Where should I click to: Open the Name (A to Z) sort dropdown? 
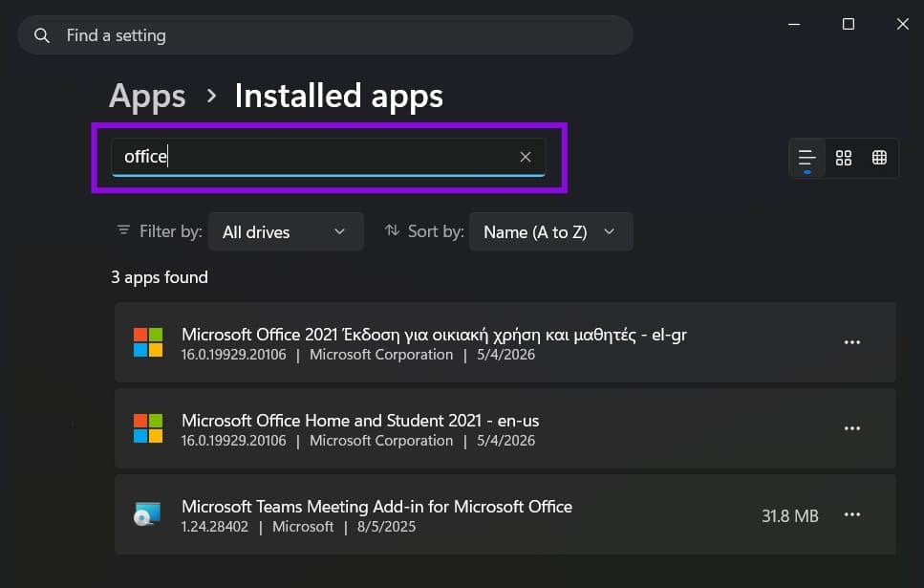551,231
